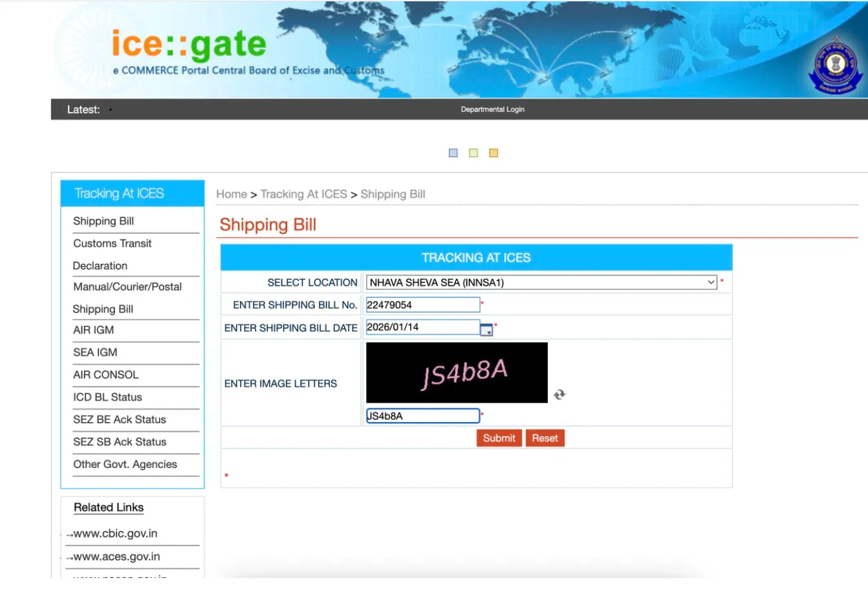Select the blue square slide indicator

(x=453, y=153)
